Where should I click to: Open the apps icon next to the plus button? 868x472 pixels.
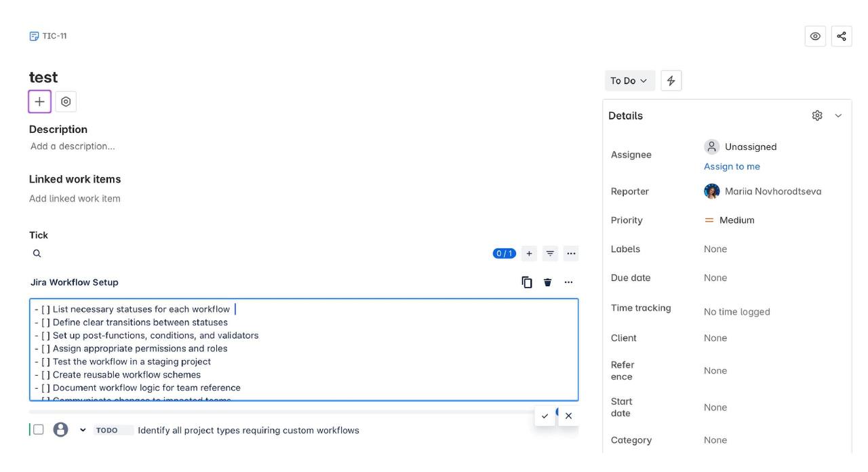pyautogui.click(x=66, y=102)
